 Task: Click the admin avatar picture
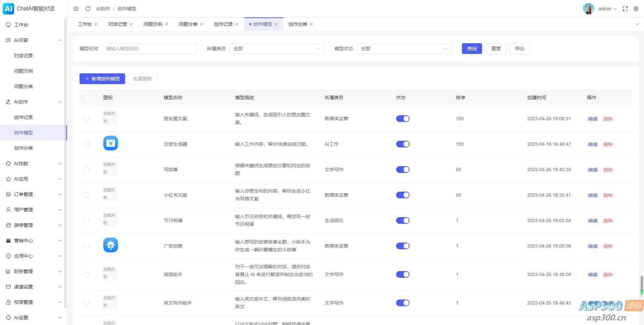588,9
